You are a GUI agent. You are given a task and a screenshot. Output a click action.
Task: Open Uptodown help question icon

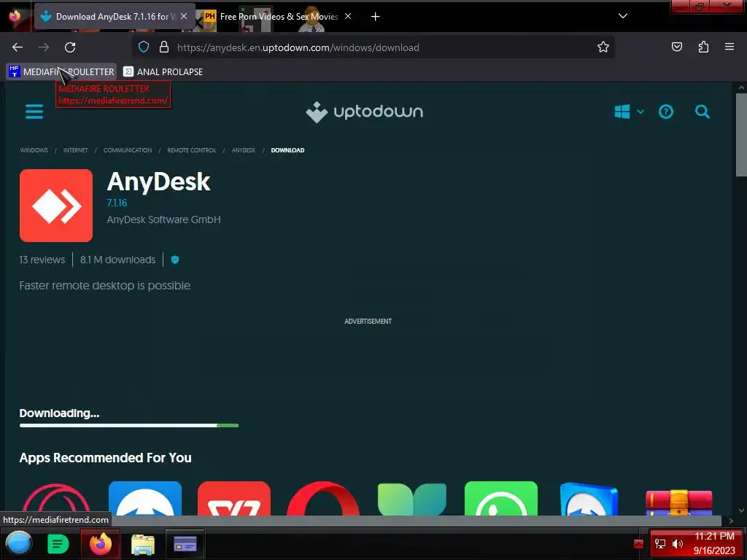click(665, 112)
